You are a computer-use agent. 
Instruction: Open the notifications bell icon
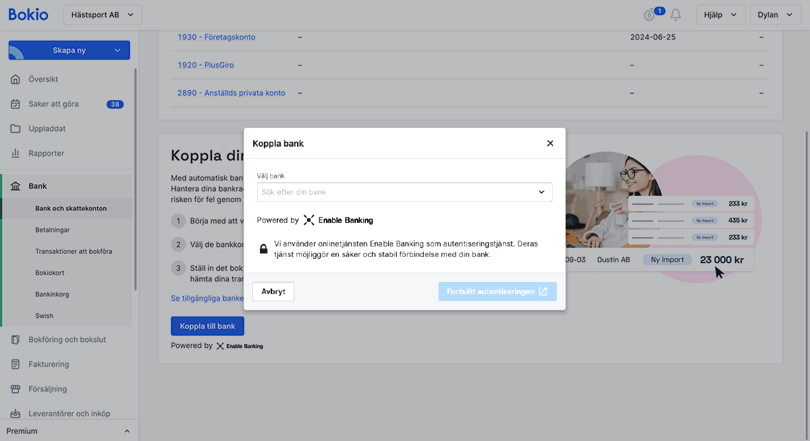click(x=676, y=15)
